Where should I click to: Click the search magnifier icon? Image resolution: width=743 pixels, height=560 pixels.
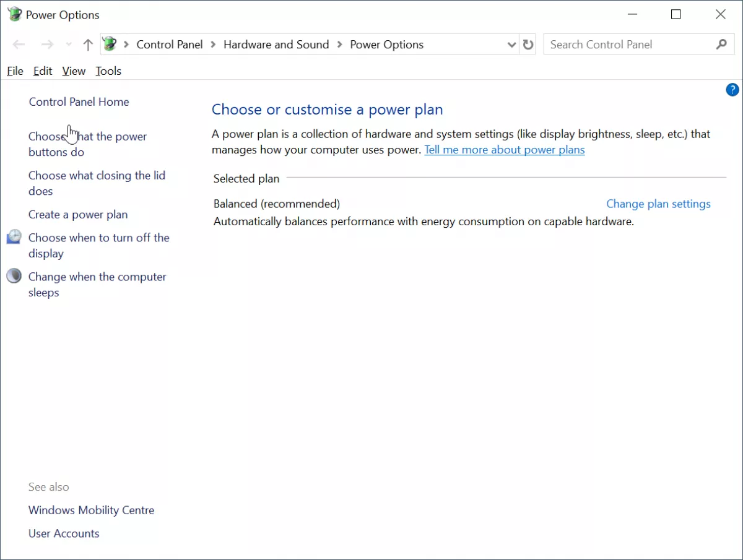pyautogui.click(x=721, y=45)
